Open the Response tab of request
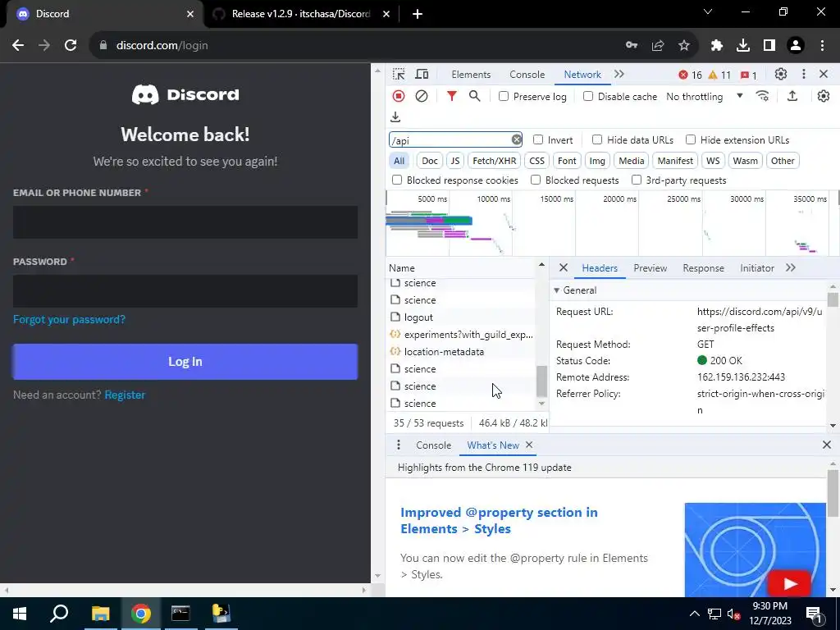Viewport: 840px width, 630px height. pyautogui.click(x=703, y=268)
